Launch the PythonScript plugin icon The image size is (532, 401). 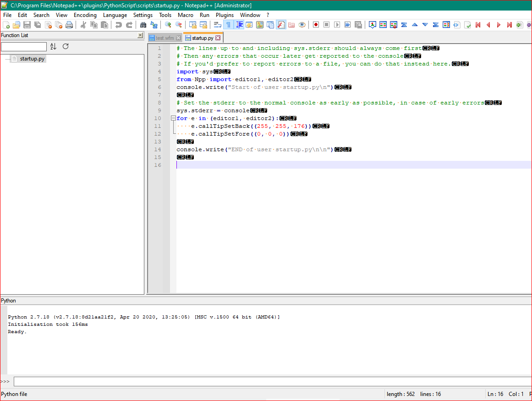[281, 25]
